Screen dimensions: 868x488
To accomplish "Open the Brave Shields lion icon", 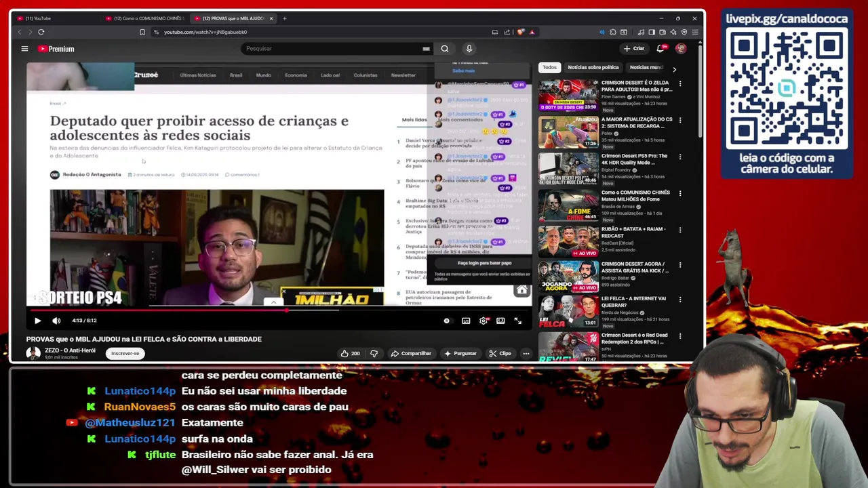I will (521, 32).
